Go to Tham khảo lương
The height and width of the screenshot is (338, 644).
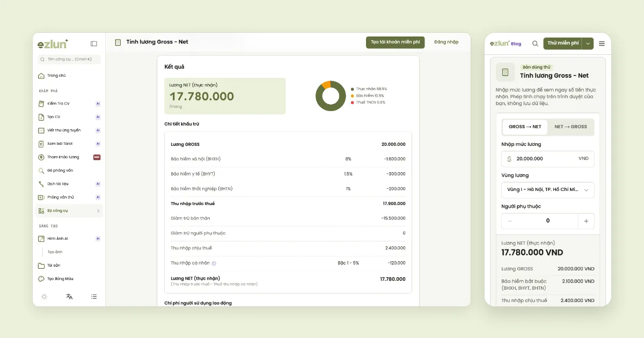(69, 157)
